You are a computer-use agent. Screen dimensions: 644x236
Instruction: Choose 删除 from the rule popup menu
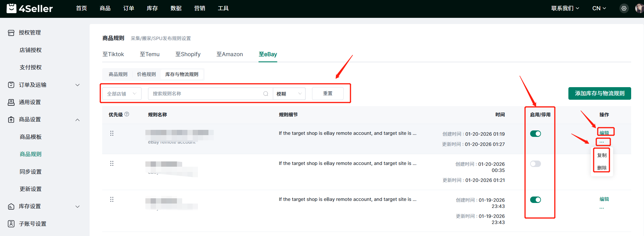[x=602, y=168]
